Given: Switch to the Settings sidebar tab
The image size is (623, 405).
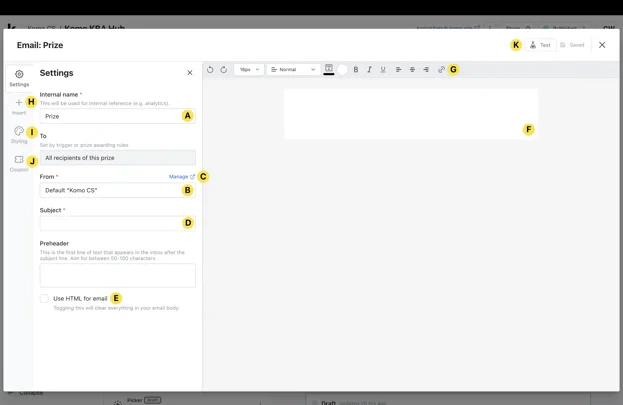Looking at the screenshot, I should click(19, 78).
